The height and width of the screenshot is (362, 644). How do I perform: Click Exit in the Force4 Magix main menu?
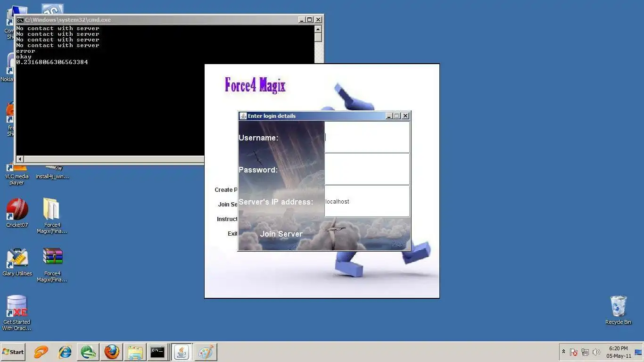(x=232, y=234)
